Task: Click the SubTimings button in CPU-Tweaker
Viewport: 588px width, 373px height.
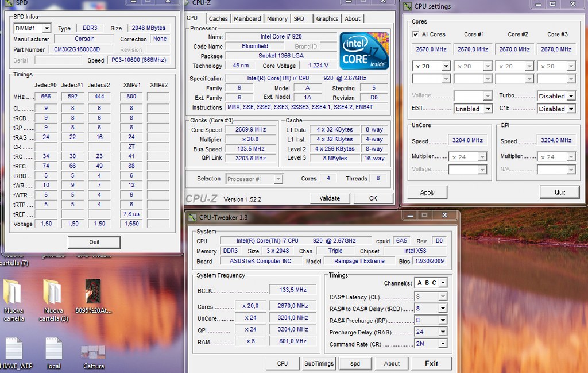Action: tap(319, 364)
